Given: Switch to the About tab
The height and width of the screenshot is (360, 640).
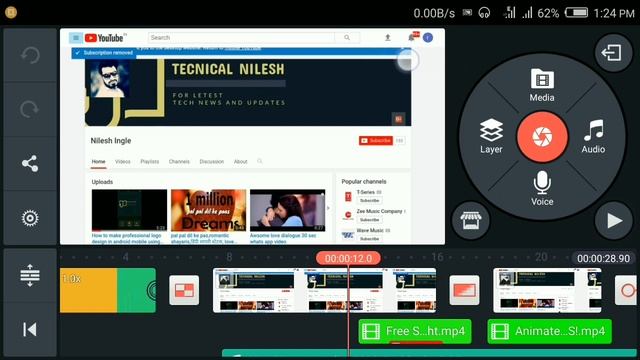Looking at the screenshot, I should [x=240, y=162].
